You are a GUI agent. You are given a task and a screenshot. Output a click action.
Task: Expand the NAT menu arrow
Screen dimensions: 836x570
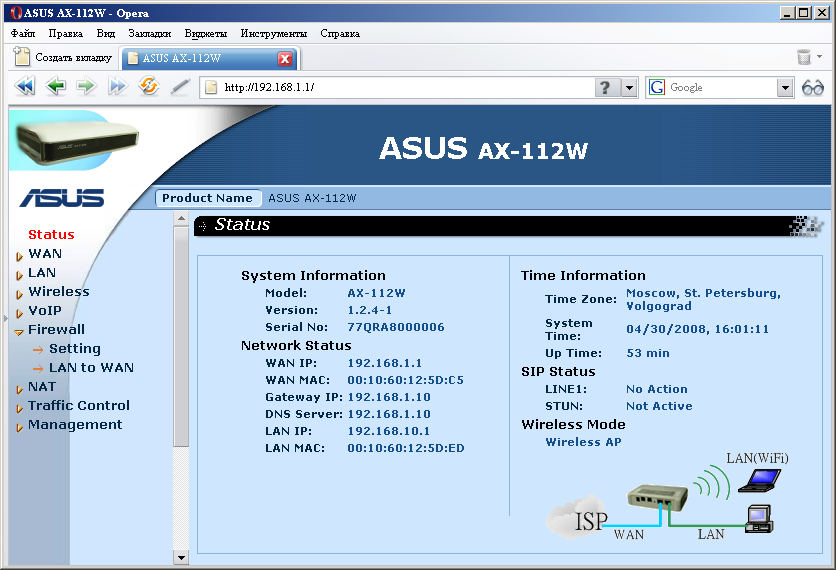pos(19,389)
